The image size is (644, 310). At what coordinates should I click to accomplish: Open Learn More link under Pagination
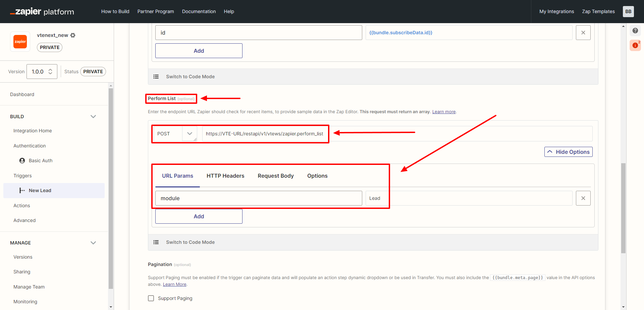click(x=174, y=284)
